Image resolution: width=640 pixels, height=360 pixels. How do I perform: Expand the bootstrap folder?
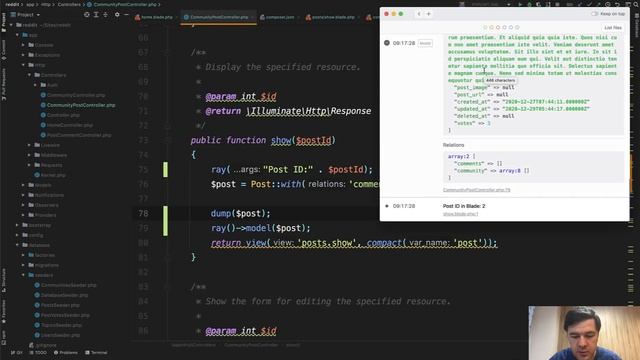coord(18,225)
